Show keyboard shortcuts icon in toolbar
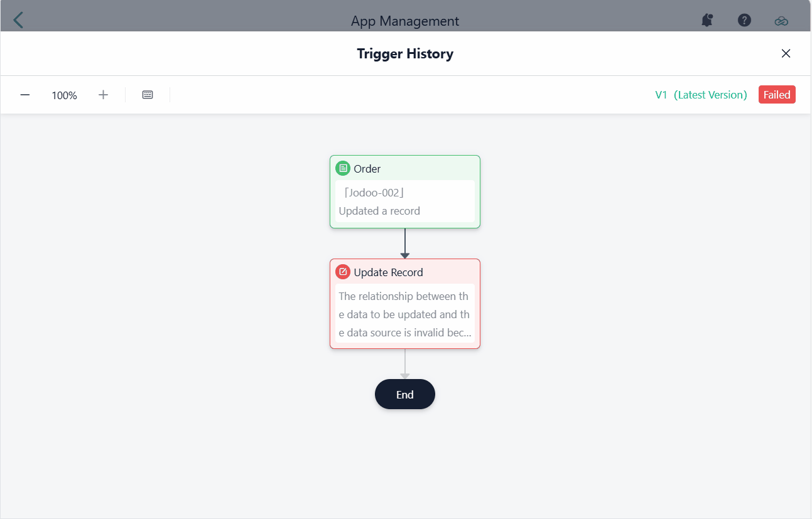 click(x=148, y=95)
